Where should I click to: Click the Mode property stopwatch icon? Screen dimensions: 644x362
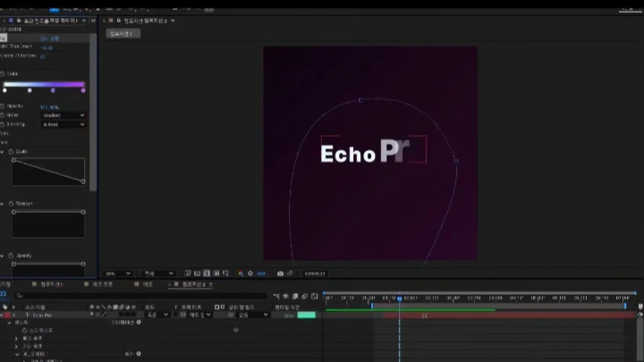tap(3, 115)
